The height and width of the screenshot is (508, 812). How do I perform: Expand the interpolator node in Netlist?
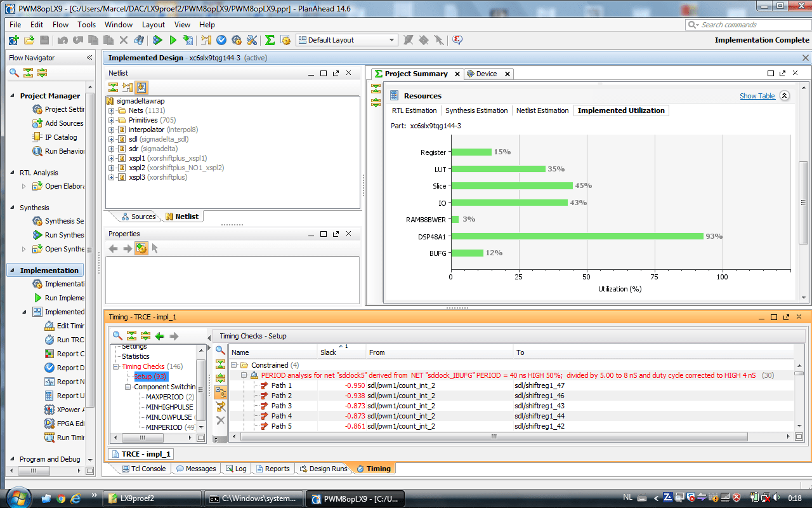click(x=112, y=130)
